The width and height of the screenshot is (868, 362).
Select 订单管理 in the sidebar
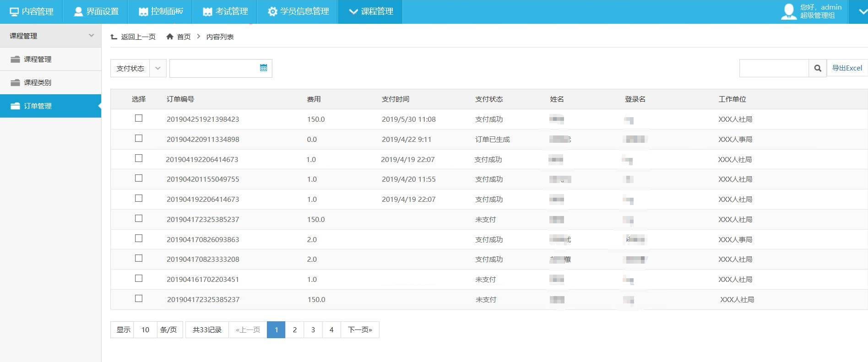coord(38,106)
